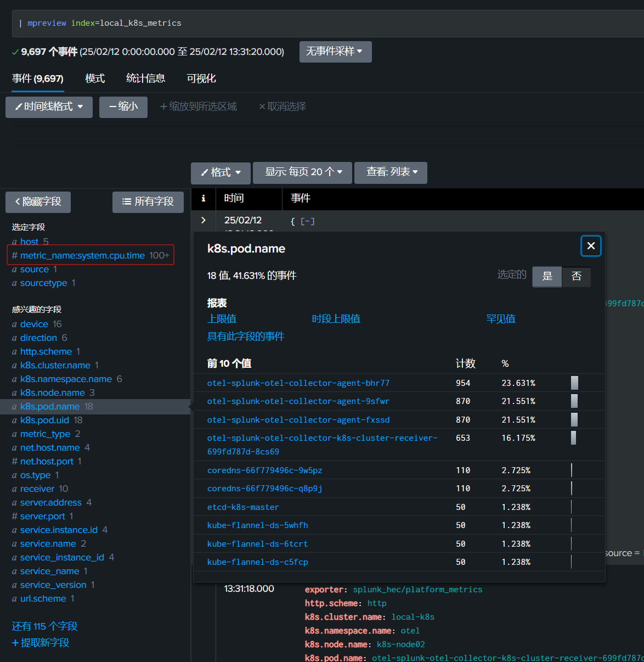Open the server.port field
This screenshot has height=662, width=644.
[x=43, y=516]
